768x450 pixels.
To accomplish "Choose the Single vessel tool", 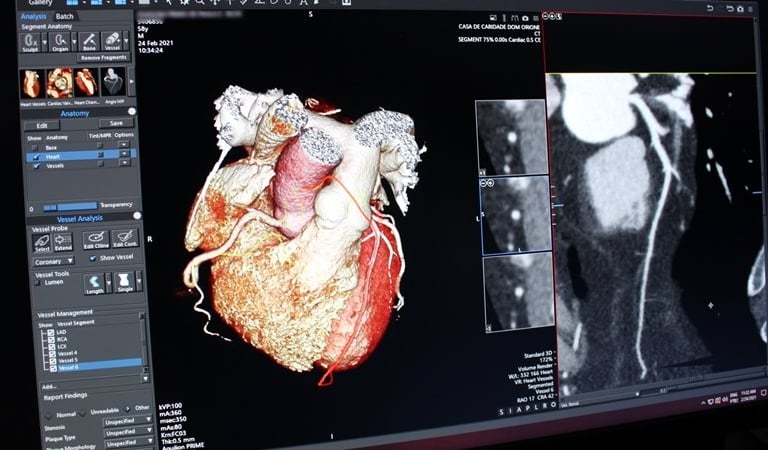I will pos(125,283).
